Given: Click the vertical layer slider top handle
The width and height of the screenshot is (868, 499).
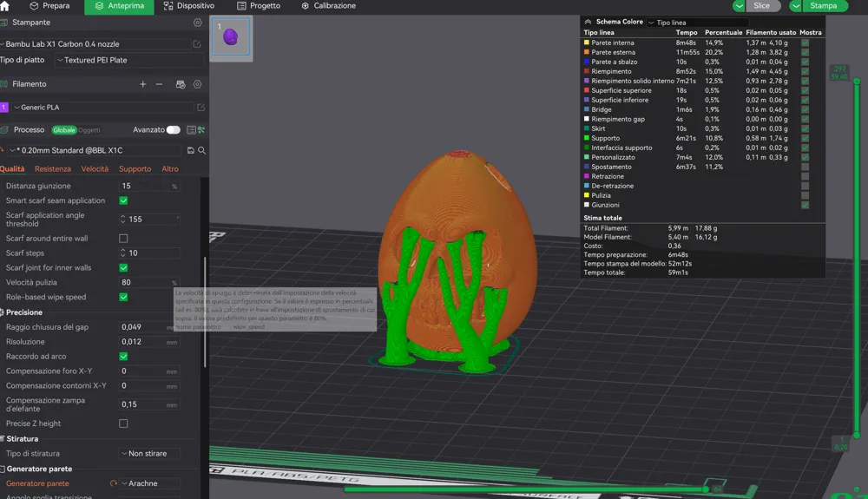Looking at the screenshot, I should coord(857,82).
